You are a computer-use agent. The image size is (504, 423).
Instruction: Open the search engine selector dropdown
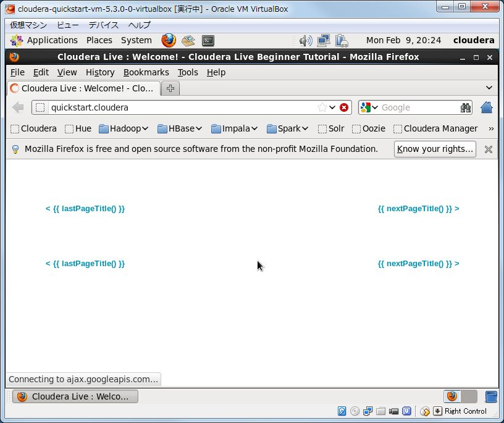(x=369, y=107)
